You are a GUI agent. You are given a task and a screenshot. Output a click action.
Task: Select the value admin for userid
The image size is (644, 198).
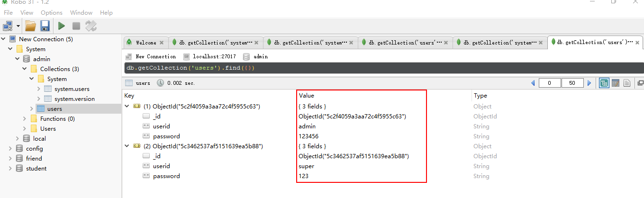pyautogui.click(x=307, y=126)
